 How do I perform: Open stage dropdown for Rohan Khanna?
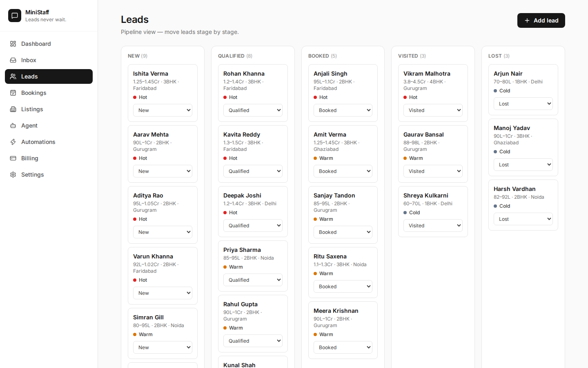pyautogui.click(x=253, y=110)
